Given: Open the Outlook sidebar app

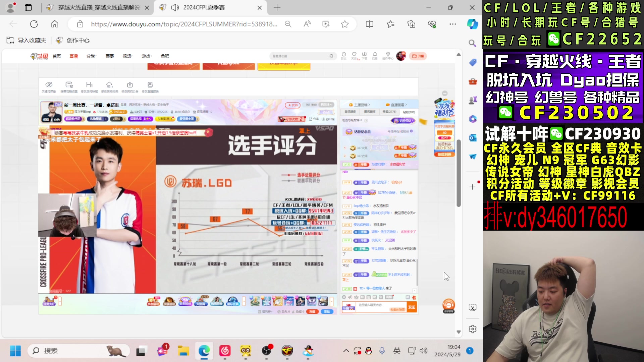Looking at the screenshot, I should [x=473, y=138].
